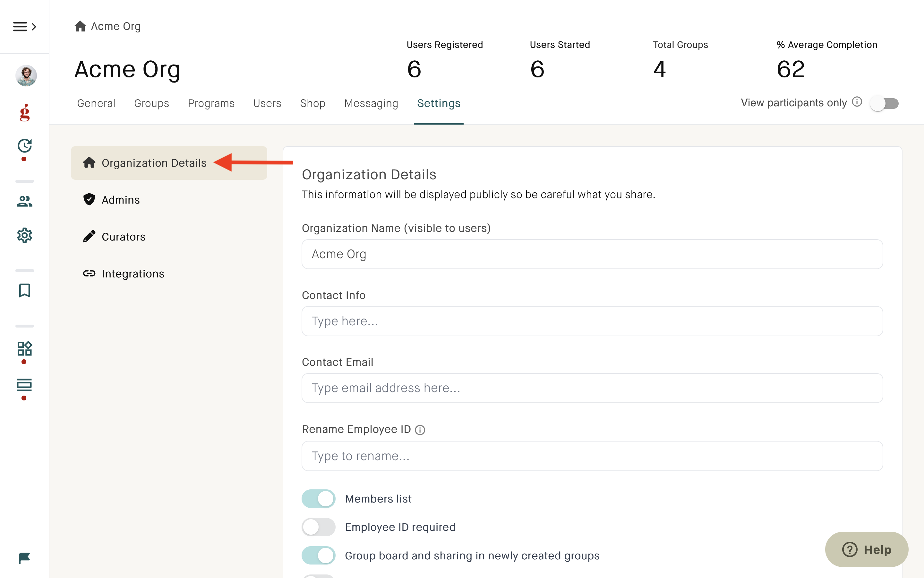
Task: Select Organization Details in settings menu
Action: click(x=169, y=163)
